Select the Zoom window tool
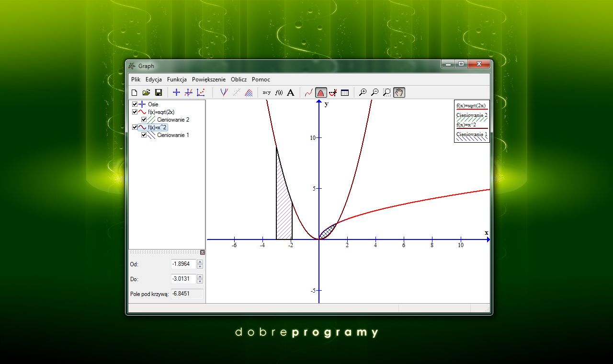The image size is (613, 364). [387, 92]
